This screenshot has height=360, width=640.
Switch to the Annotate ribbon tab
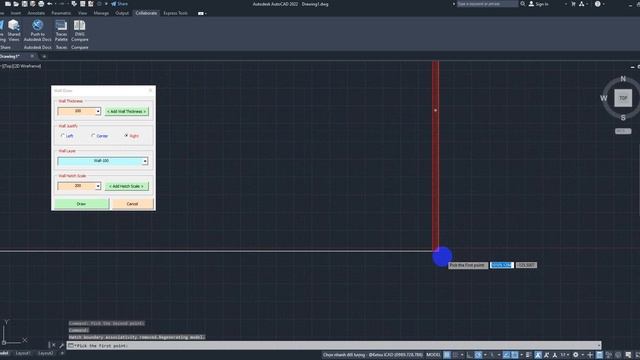(36, 13)
